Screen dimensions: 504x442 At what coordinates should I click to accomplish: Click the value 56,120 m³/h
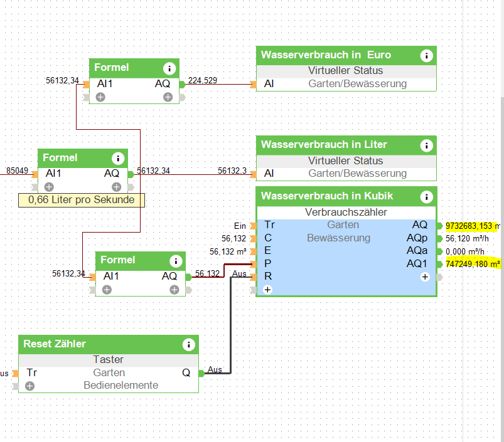467,238
